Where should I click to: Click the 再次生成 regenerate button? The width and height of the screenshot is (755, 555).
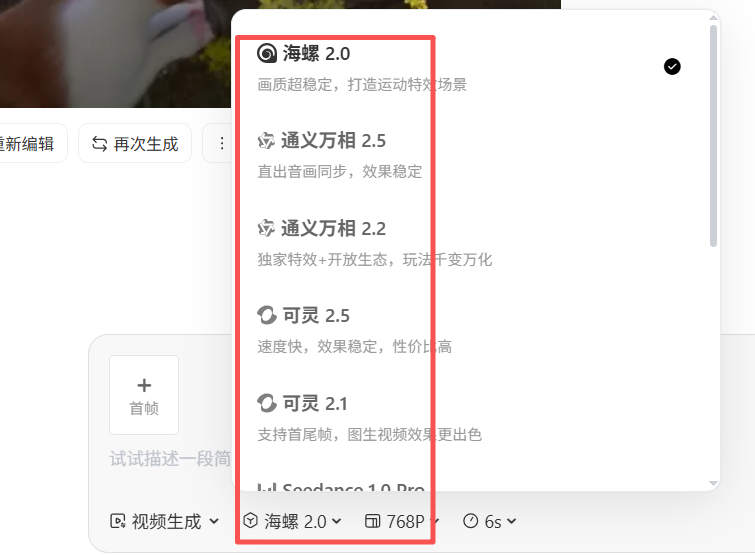135,143
